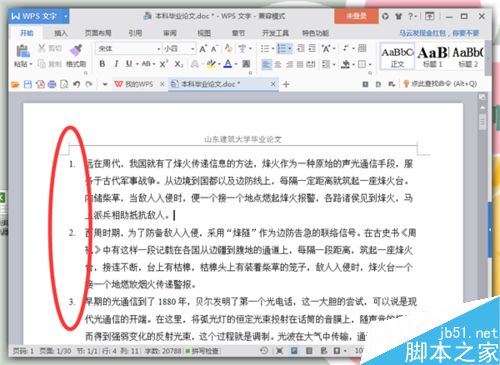Expand the quick access toolbar dropdown arrow
The height and width of the screenshot is (365, 500).
(x=105, y=84)
